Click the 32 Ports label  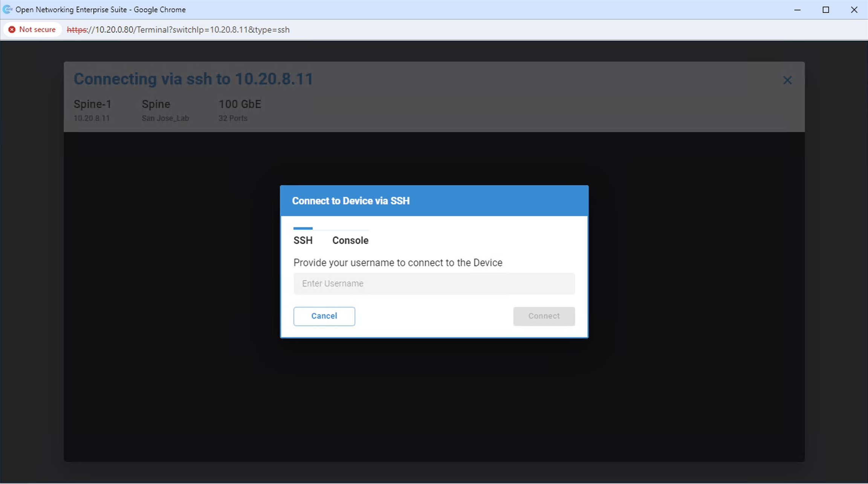(x=233, y=118)
